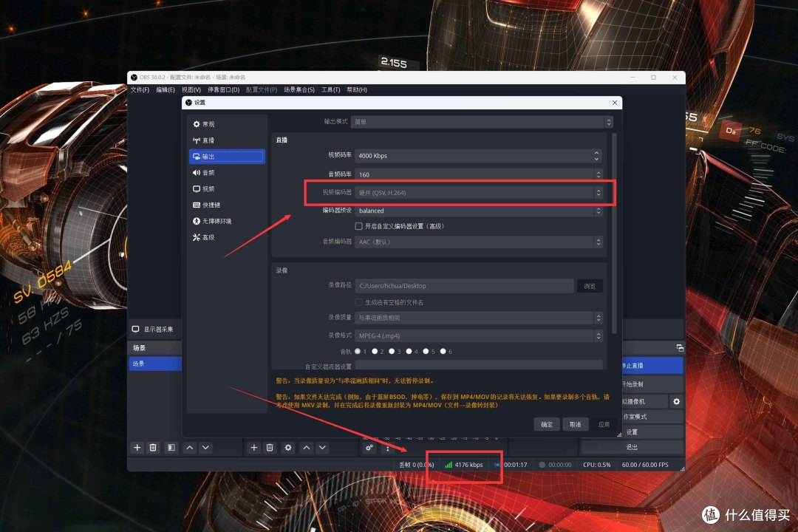
Task: Click the settings dialog vertical scrollbar
Action: (x=615, y=233)
